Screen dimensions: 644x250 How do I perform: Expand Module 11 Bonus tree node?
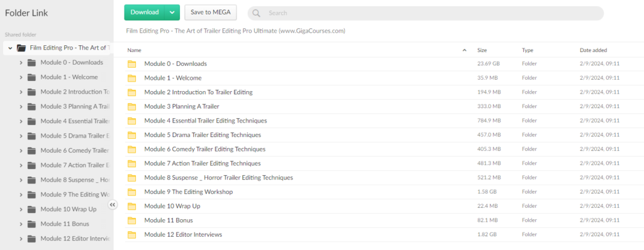click(21, 224)
